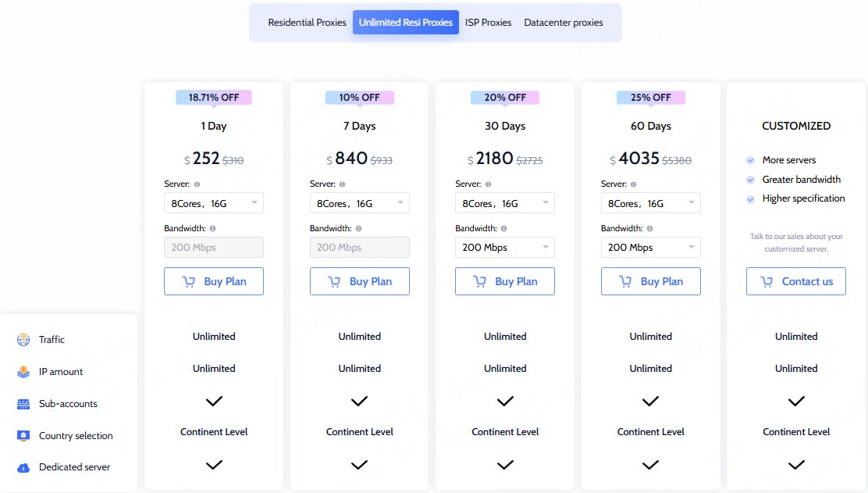Click the disabled 200 Mbps field in 1 Day plan
The width and height of the screenshot is (868, 493).
tap(214, 247)
